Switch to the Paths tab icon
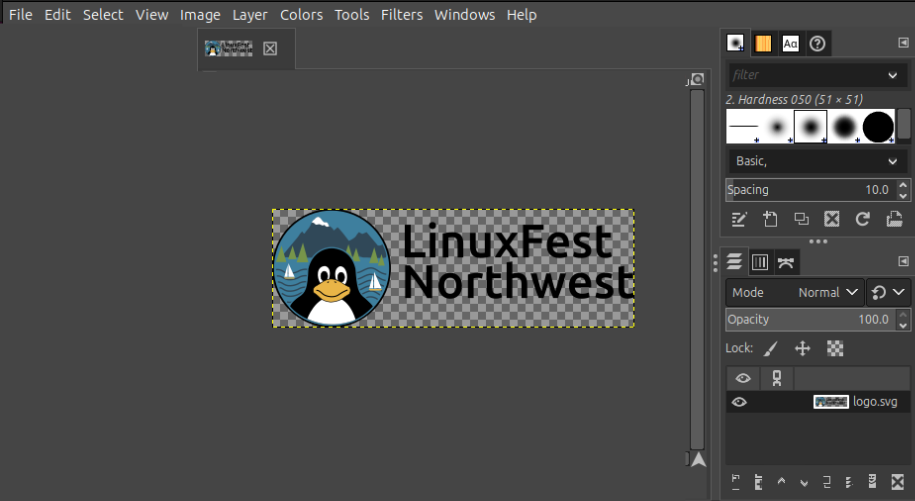915x501 pixels. coord(785,262)
